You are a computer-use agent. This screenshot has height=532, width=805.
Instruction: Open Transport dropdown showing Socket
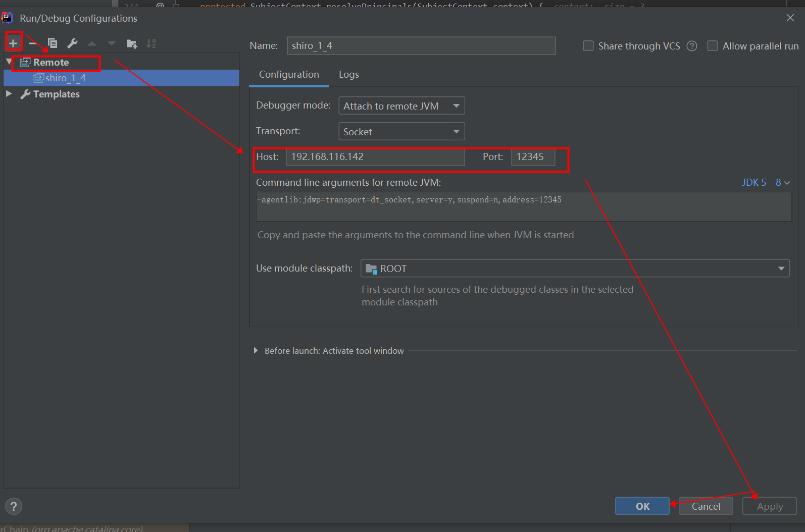[x=401, y=132]
